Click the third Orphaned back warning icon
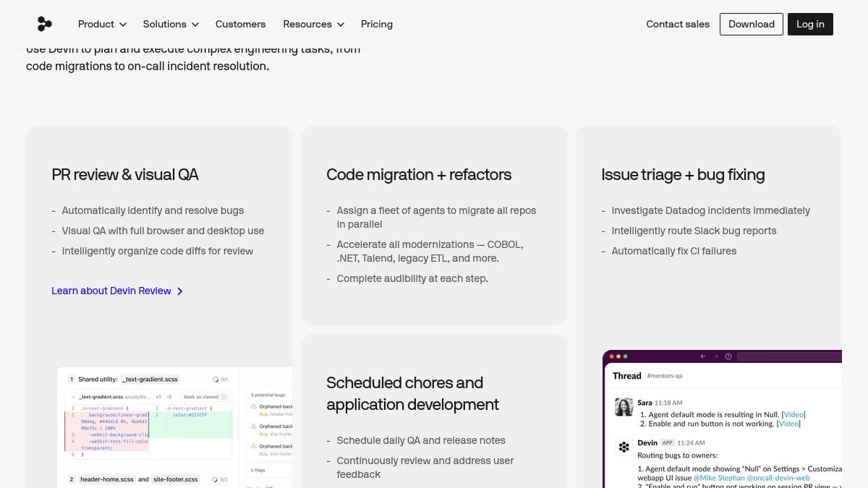Screen dimensions: 868x488 (253, 446)
